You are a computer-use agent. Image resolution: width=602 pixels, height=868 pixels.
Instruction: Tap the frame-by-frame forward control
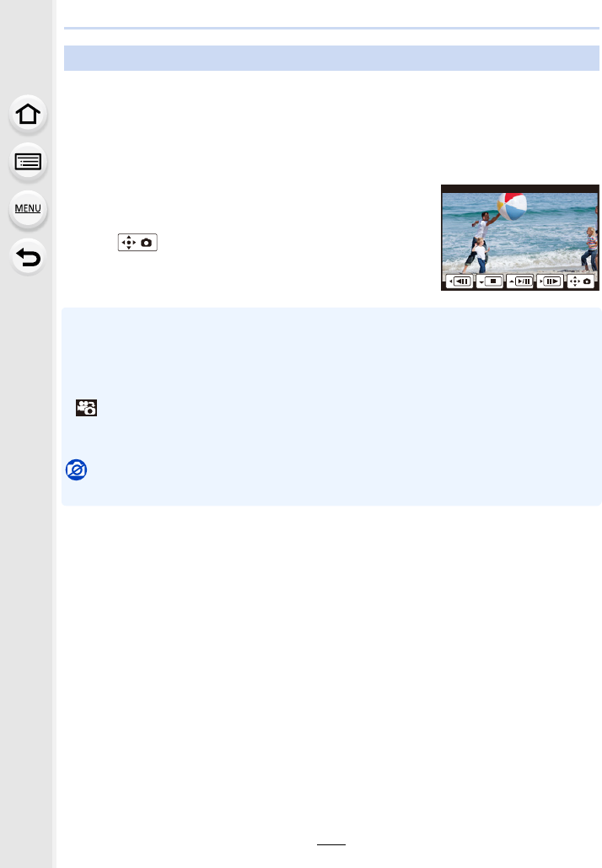coord(550,281)
